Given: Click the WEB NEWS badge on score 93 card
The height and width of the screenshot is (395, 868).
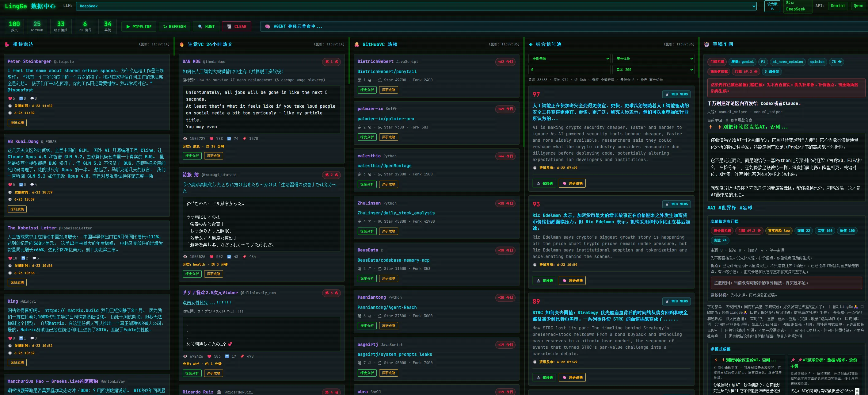Looking at the screenshot, I should [676, 204].
